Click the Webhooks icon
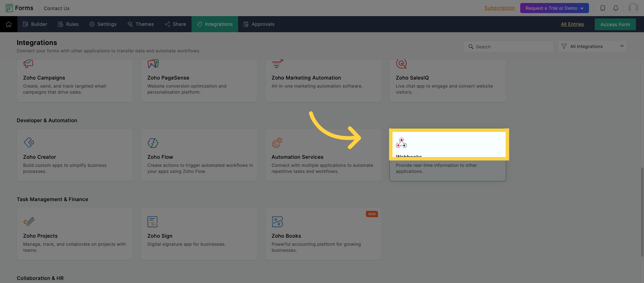644x283 pixels. pyautogui.click(x=401, y=143)
